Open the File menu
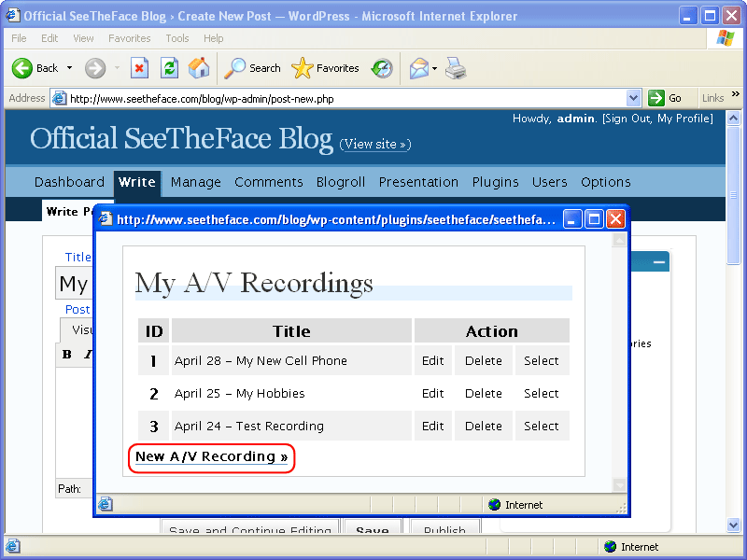 [19, 38]
